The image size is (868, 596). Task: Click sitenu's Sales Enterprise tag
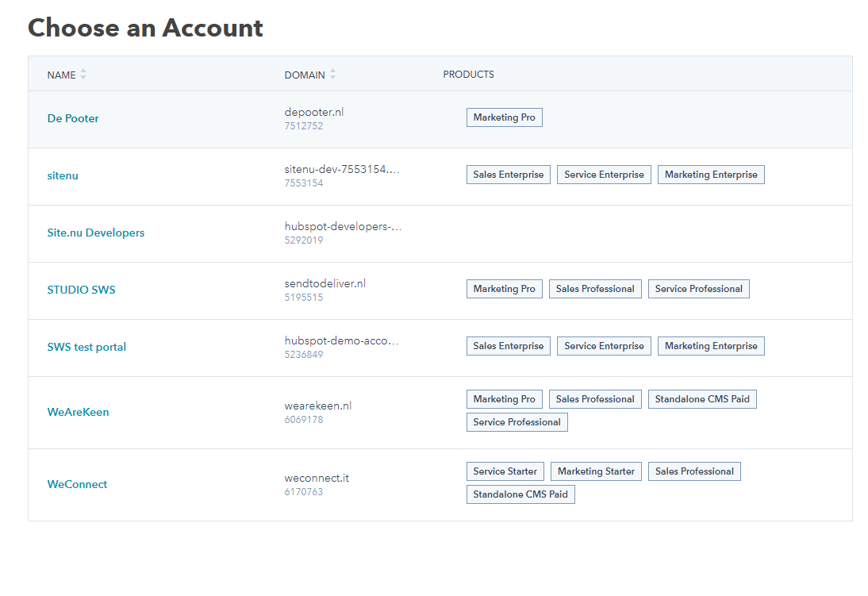[x=508, y=175]
